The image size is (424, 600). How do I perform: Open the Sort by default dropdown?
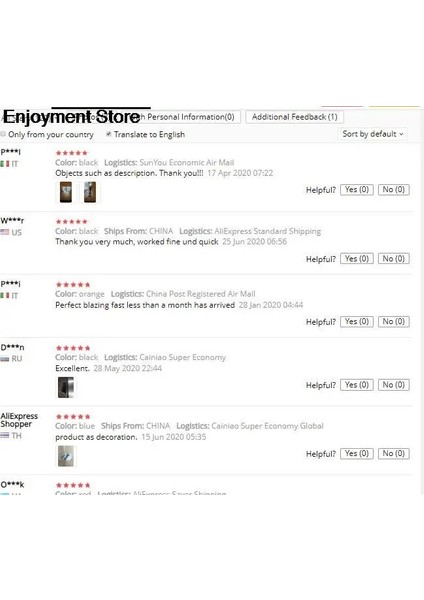tap(373, 134)
